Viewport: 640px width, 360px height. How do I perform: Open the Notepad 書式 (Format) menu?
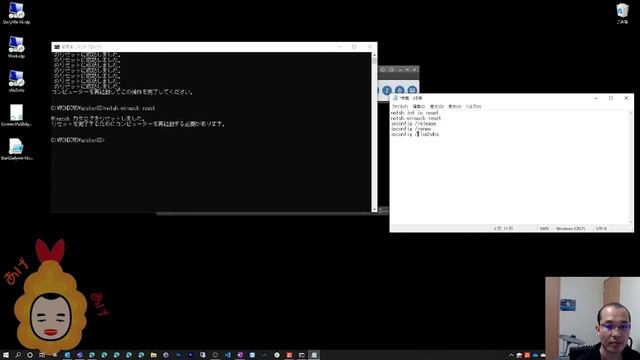coord(436,107)
